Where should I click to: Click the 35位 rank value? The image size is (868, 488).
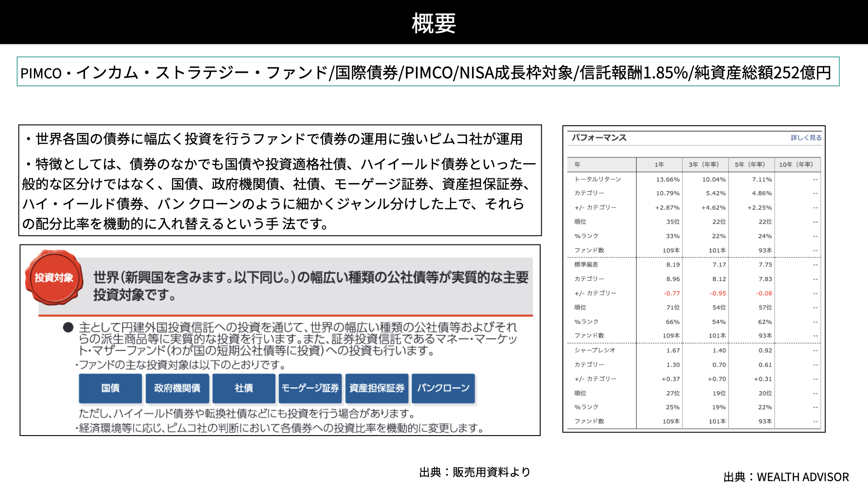(673, 222)
